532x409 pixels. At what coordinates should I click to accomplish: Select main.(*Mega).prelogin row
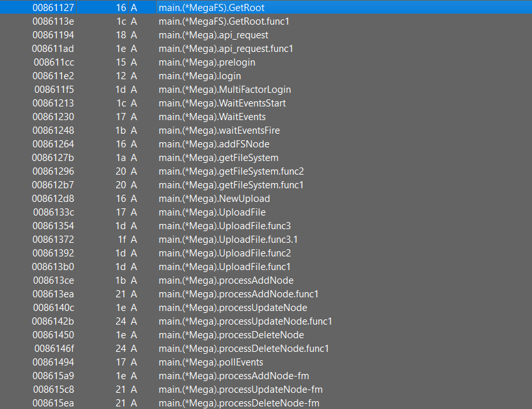[x=266, y=62]
